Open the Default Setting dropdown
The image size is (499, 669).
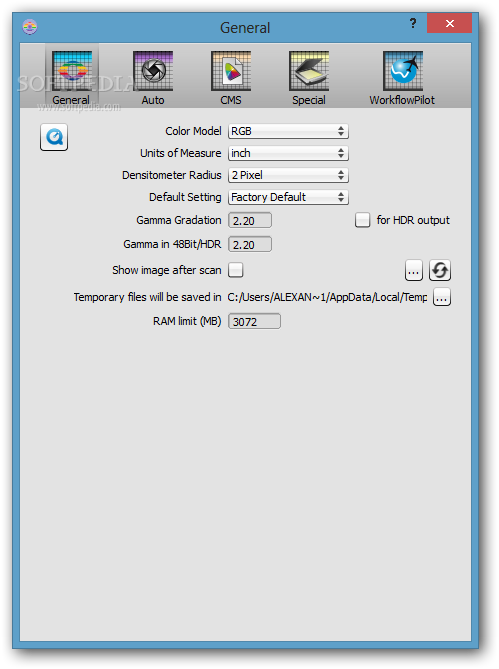point(288,197)
